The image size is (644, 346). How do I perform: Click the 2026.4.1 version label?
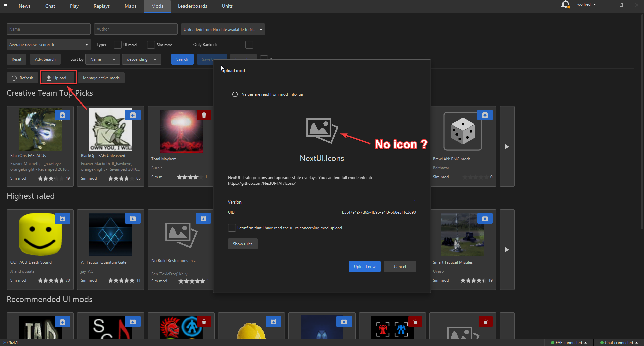pos(11,343)
